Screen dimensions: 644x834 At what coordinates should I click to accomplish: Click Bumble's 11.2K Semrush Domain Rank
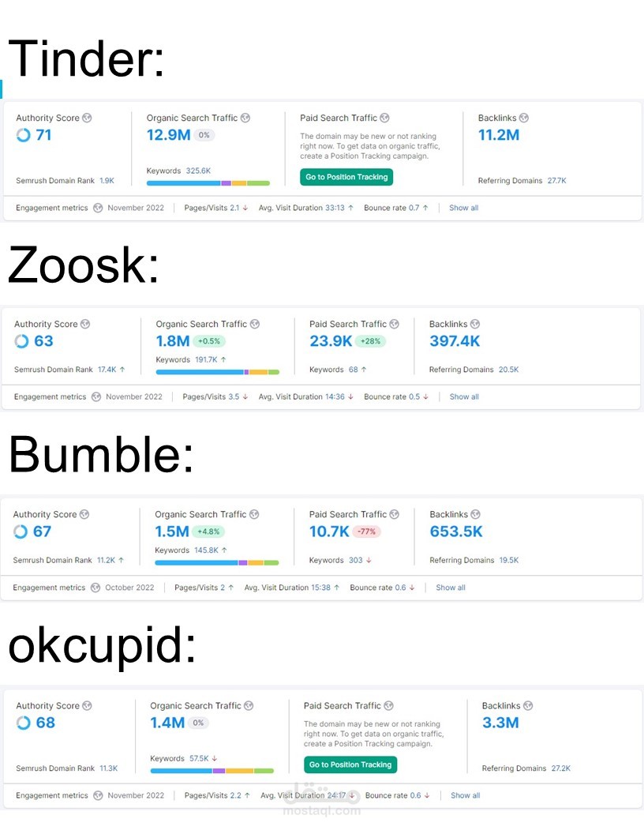coord(107,560)
